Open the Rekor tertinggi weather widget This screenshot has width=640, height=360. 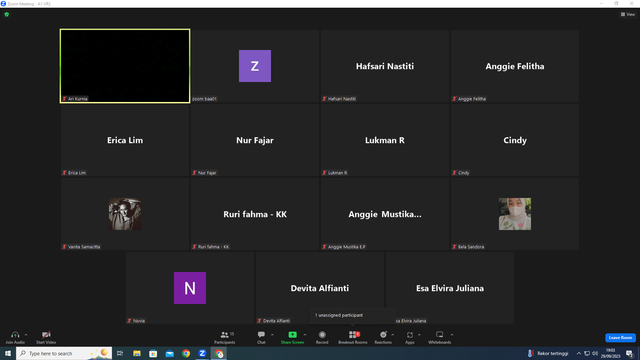[x=548, y=353]
